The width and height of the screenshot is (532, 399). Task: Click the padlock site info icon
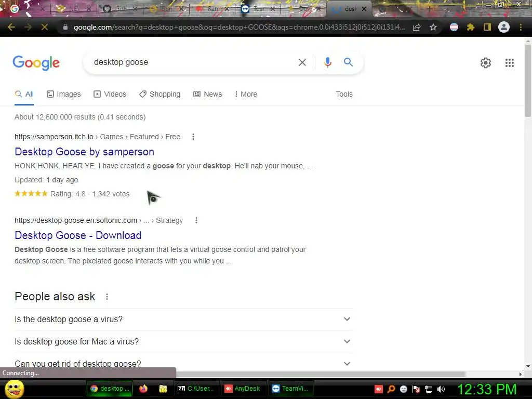pos(65,27)
